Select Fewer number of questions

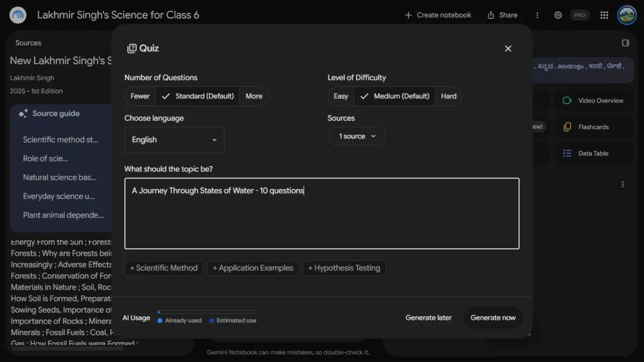[140, 96]
